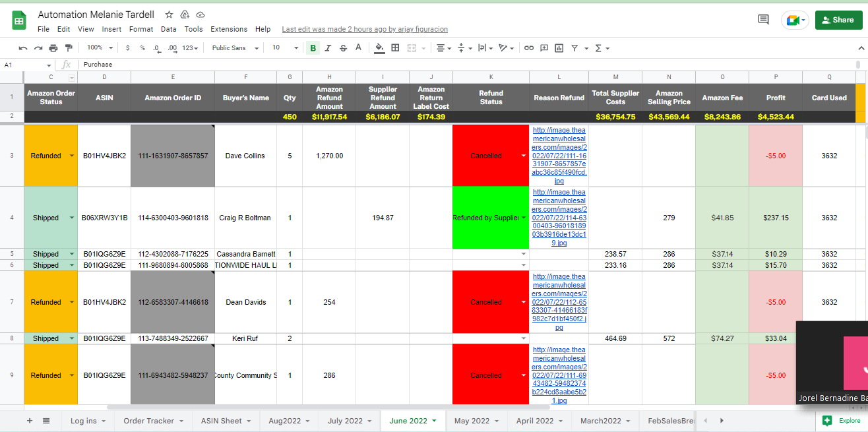Open the Extensions menu

point(229,29)
